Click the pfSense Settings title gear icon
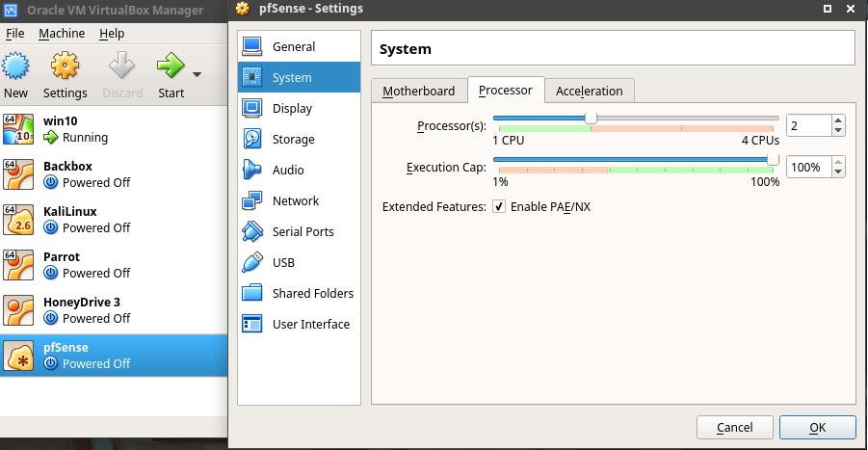This screenshot has width=868, height=450. click(242, 9)
